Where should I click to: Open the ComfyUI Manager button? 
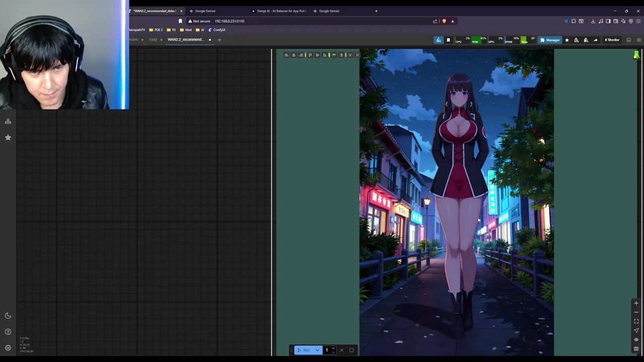point(549,40)
